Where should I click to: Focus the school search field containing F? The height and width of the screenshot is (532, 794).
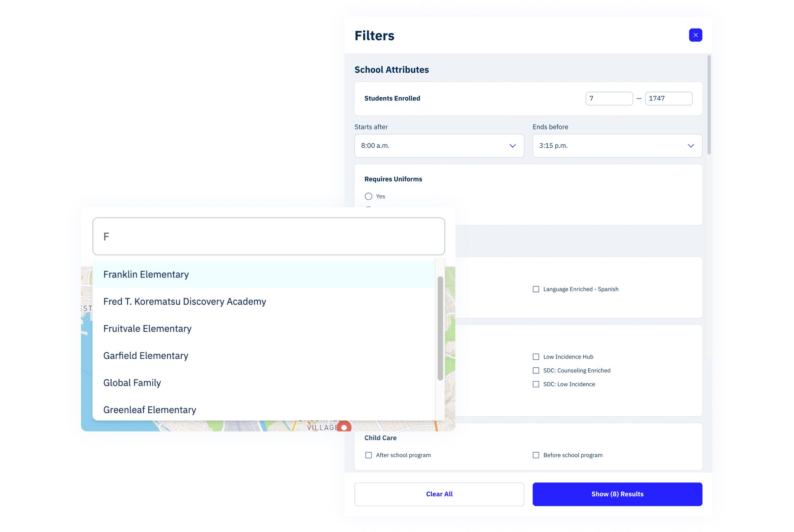(268, 236)
